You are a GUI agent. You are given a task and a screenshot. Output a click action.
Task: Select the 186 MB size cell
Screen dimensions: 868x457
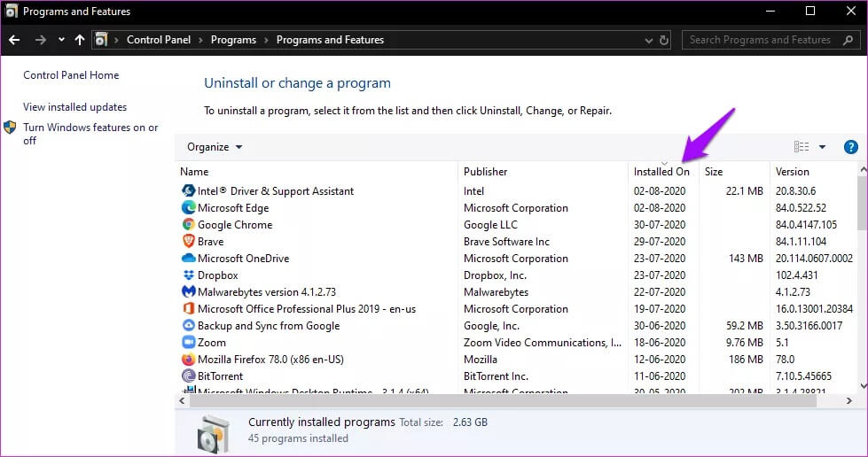tap(746, 359)
